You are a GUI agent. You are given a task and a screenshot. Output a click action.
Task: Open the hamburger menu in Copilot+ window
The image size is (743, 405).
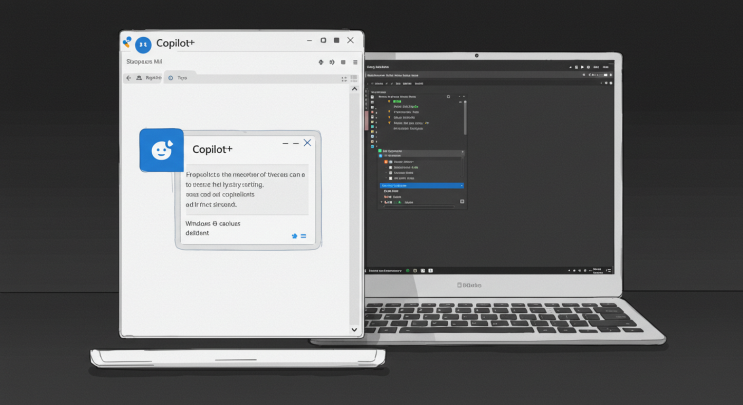point(355,62)
